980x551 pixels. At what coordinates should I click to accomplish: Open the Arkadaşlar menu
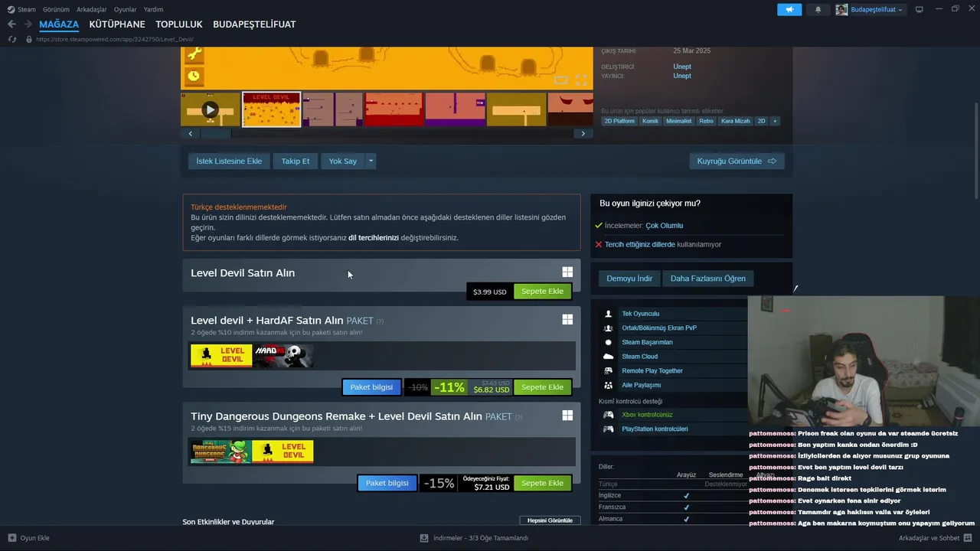tap(92, 9)
